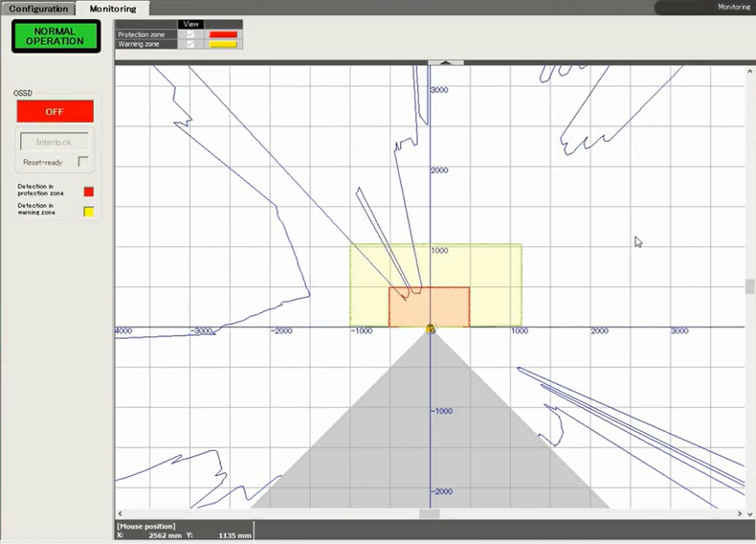Click the yellow Warning zone color swatch
Screen dimensions: 756x544
[223, 44]
